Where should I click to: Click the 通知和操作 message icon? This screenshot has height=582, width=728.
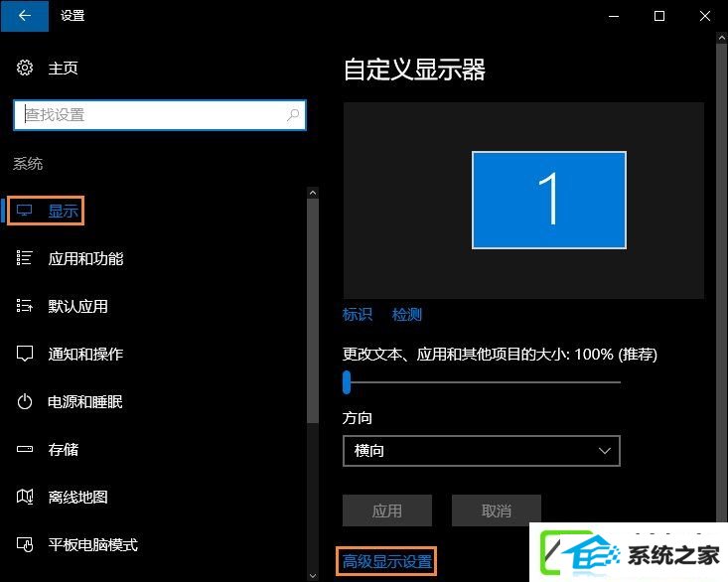click(x=25, y=354)
